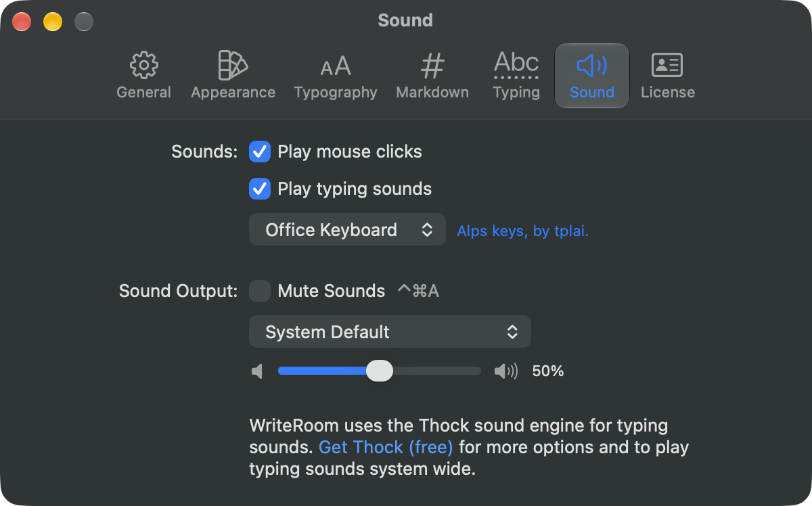Follow the Get Thock (free) link
Screen dimensions: 812x506
[x=386, y=447]
